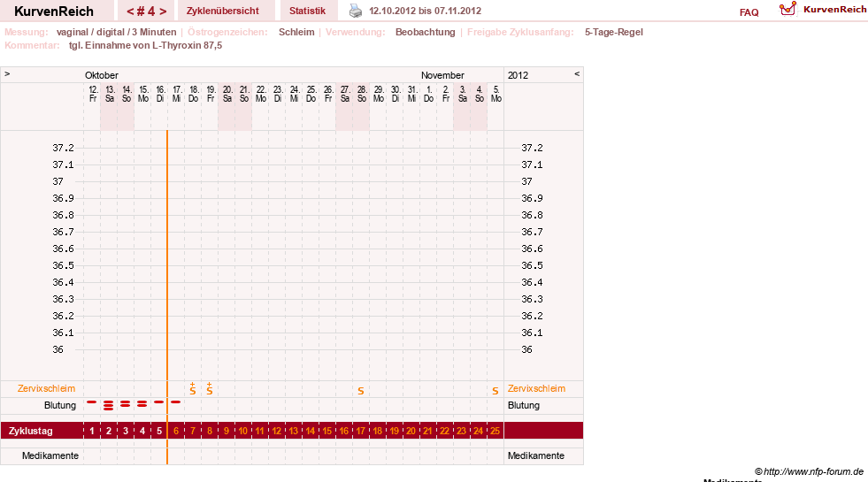The height and width of the screenshot is (482, 868).
Task: Click the heavy bleeding marker on cycle day 2
Action: click(109, 405)
